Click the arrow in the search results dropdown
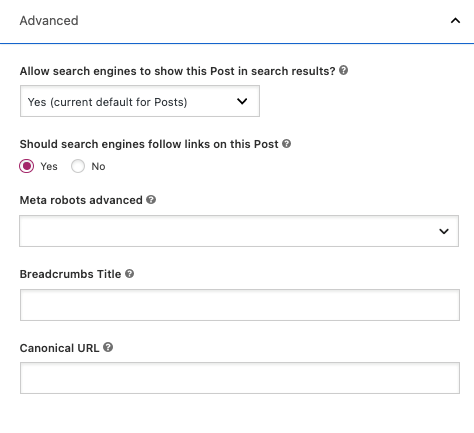Viewport: 474px width, 433px height. click(x=242, y=101)
